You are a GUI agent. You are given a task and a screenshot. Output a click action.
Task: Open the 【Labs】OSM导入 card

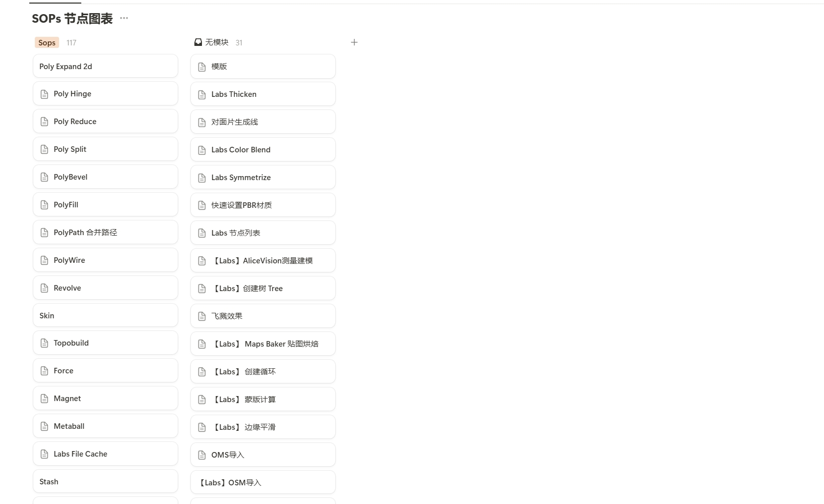click(263, 483)
